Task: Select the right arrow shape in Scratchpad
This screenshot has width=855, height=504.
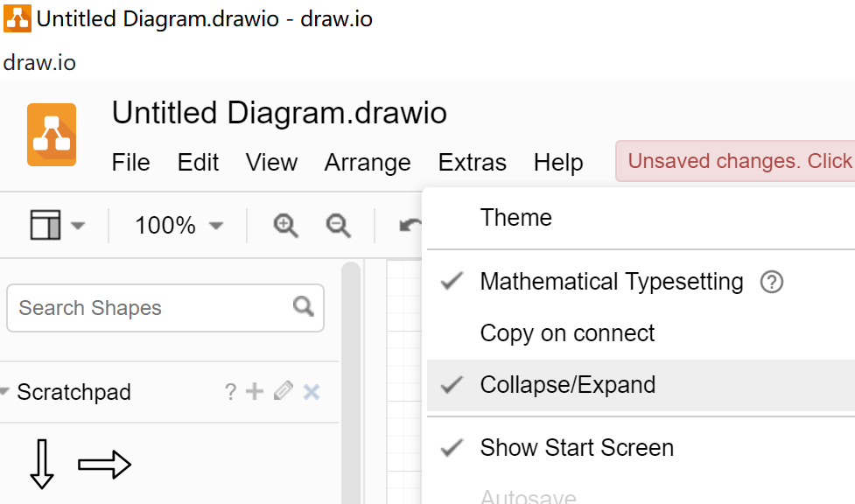Action: pos(105,464)
